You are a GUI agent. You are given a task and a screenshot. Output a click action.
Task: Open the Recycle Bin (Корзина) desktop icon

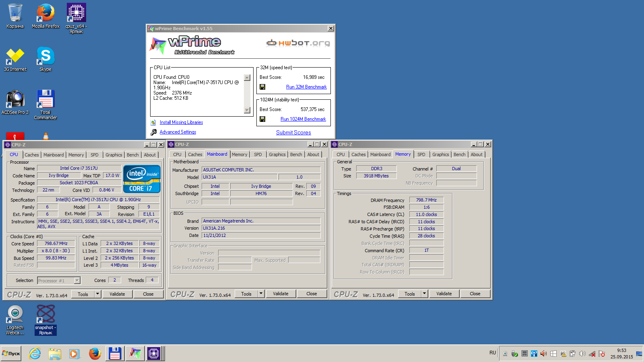15,16
